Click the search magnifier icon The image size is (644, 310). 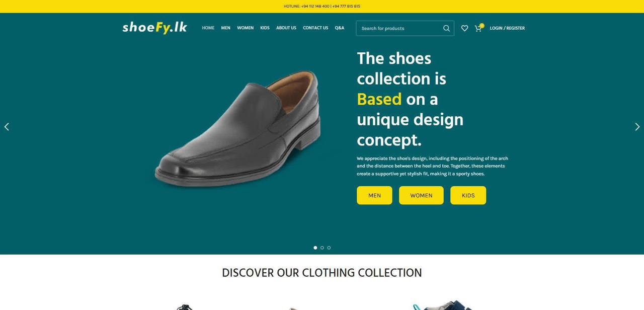pos(446,28)
